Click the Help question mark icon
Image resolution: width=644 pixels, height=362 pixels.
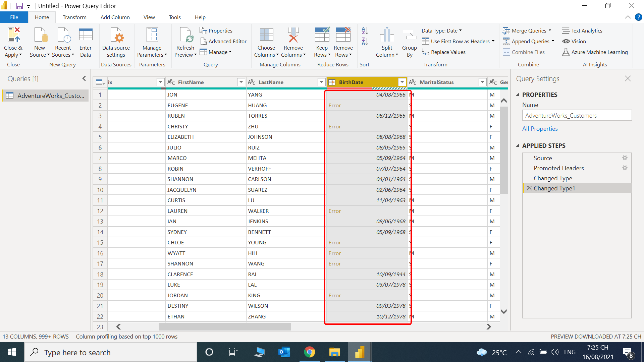coord(638,17)
